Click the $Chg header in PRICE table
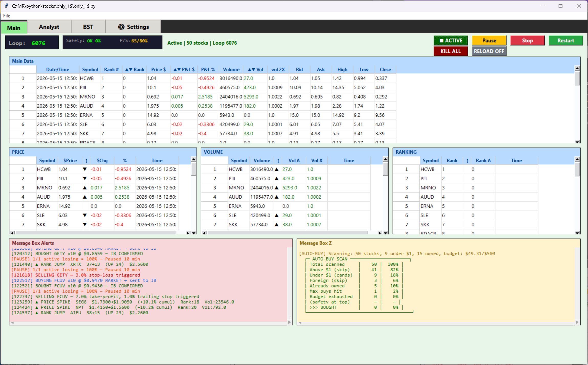The image size is (588, 365). (102, 160)
